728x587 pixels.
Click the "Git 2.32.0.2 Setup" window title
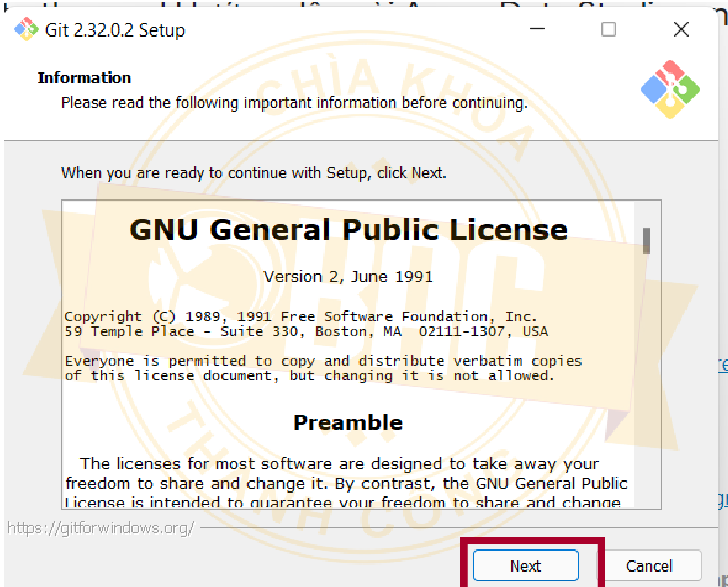click(x=115, y=30)
